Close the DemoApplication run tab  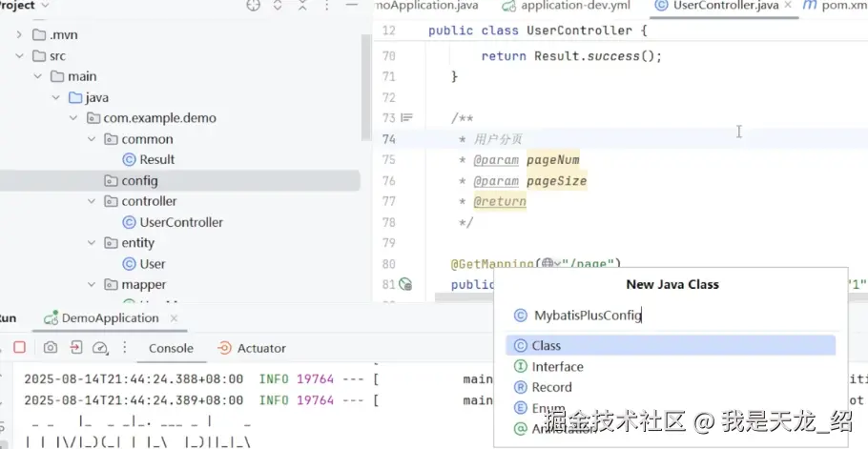pyautogui.click(x=174, y=318)
